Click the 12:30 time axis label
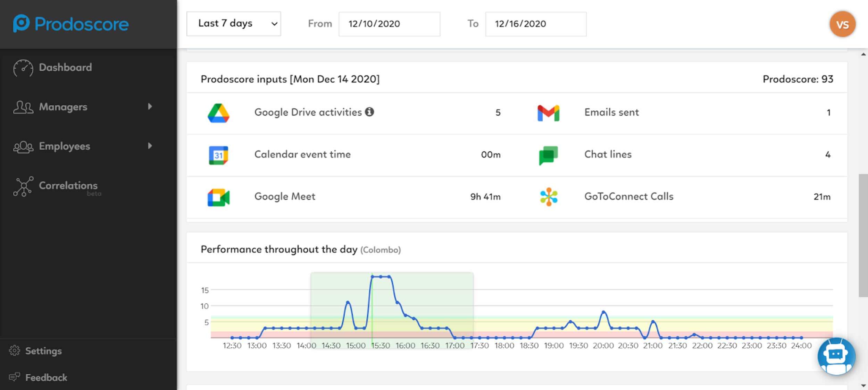Image resolution: width=868 pixels, height=390 pixels. [232, 346]
